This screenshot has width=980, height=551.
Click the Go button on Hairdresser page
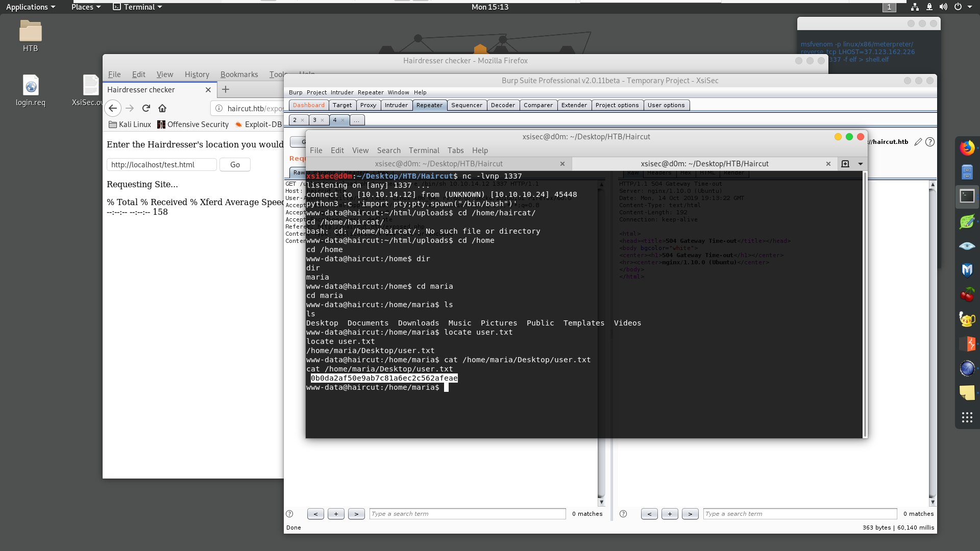235,165
